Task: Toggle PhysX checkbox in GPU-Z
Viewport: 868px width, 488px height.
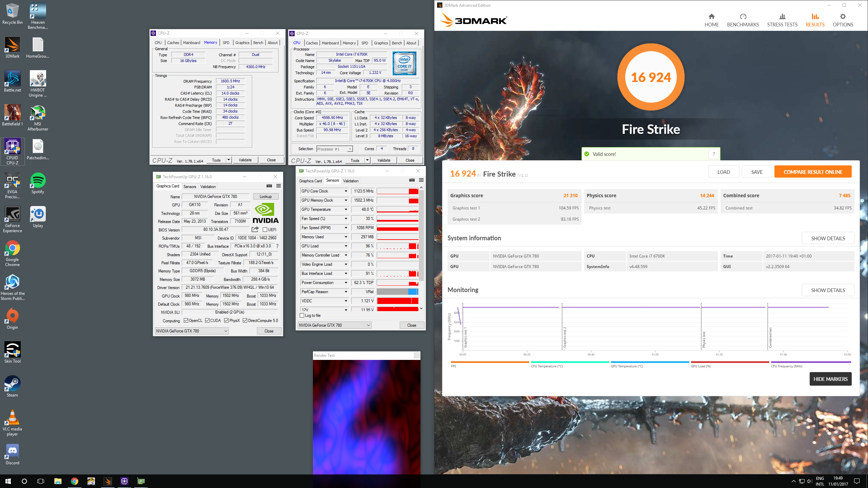Action: coord(226,321)
